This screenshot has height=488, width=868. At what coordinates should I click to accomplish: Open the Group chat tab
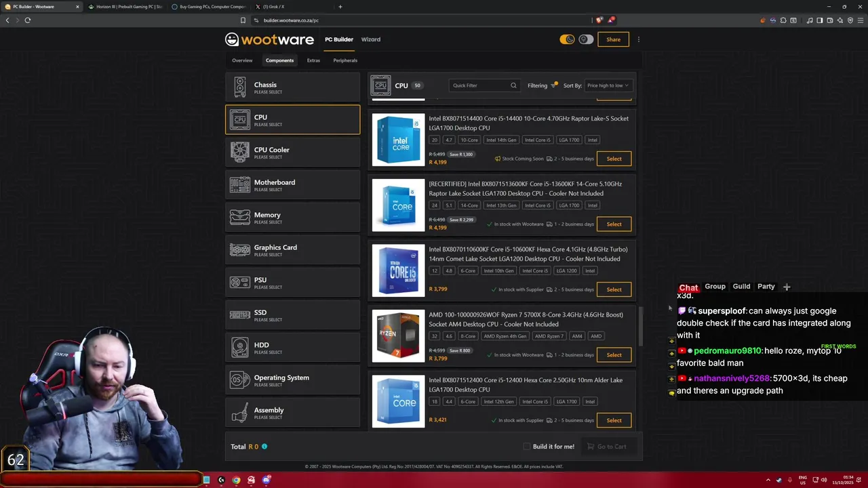[715, 287]
